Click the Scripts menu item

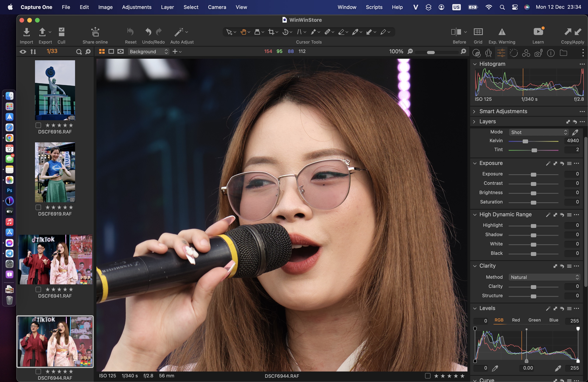point(374,7)
